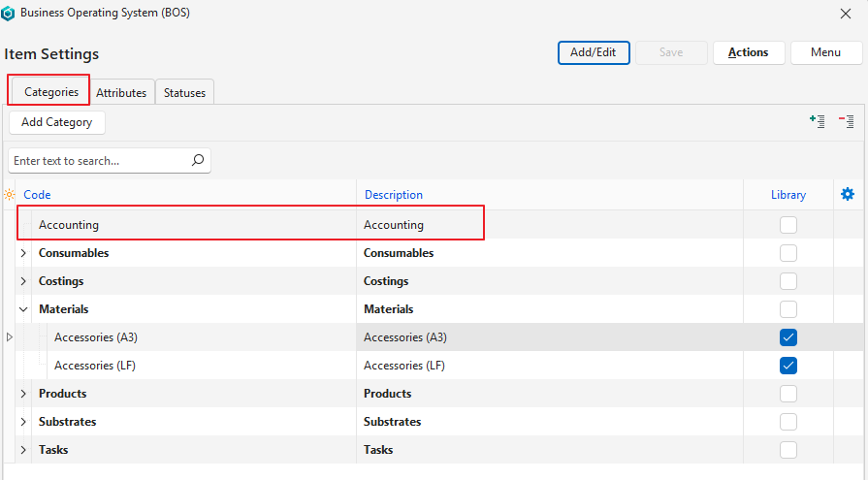
Task: Open the Actions menu
Action: pos(748,52)
